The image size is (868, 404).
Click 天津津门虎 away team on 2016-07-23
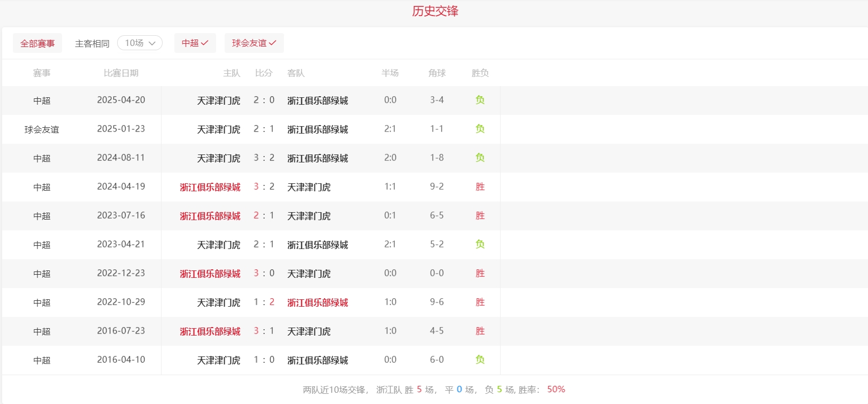click(309, 331)
